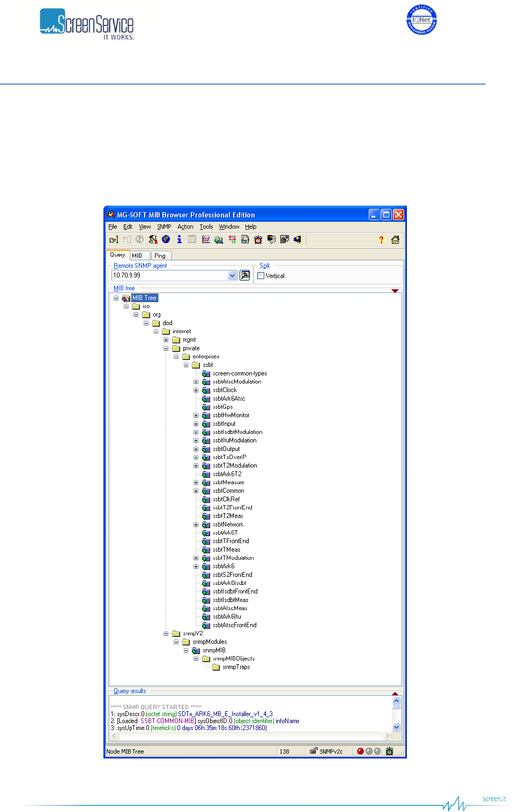Click the yellow help question mark icon

pyautogui.click(x=381, y=239)
